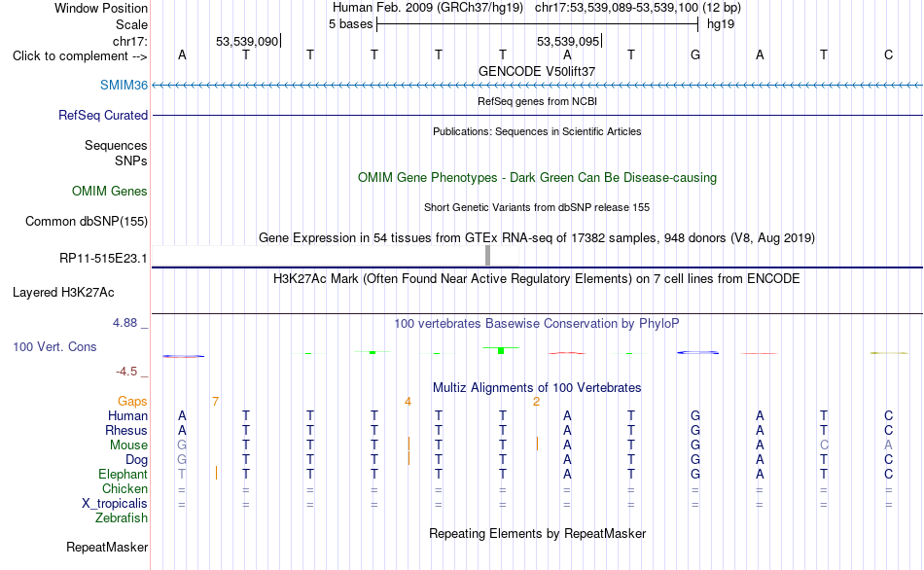Open 'Basewise Conservation by PhyloP' title
924x570 pixels.
(x=537, y=323)
